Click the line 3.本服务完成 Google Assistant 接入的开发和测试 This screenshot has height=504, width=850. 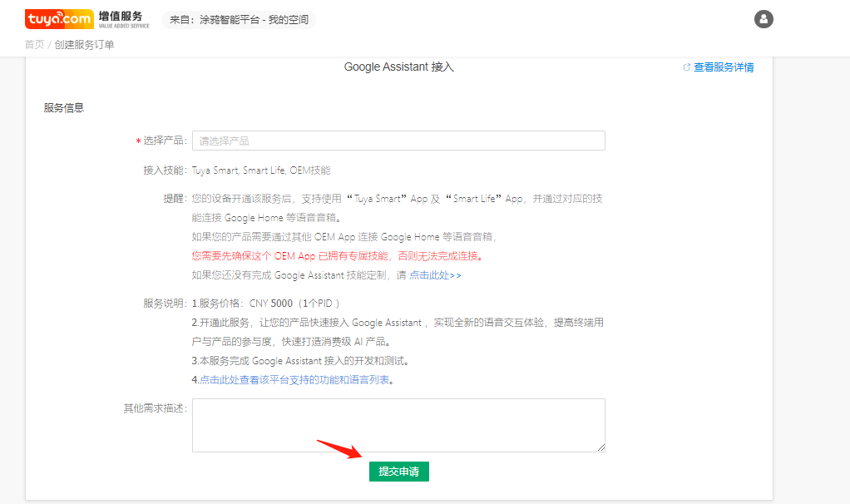(300, 361)
